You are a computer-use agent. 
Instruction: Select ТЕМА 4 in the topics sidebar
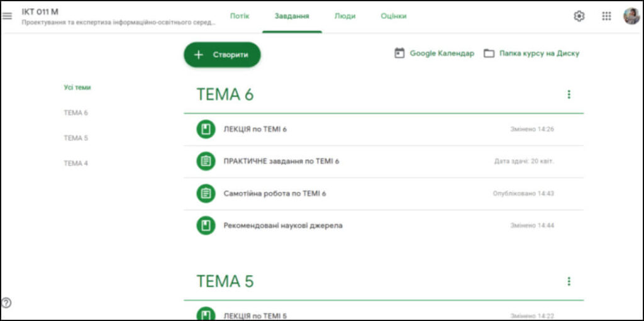75,163
